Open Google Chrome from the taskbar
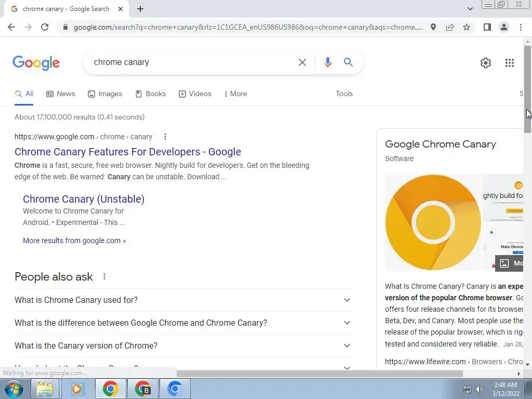This screenshot has height=399, width=532. coord(110,389)
